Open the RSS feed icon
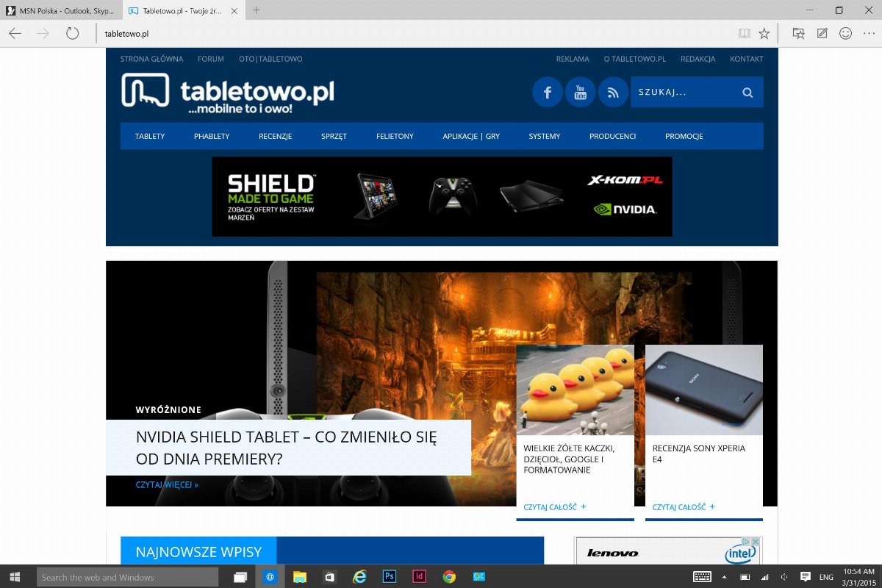Viewport: 882px width, 588px height. (613, 93)
